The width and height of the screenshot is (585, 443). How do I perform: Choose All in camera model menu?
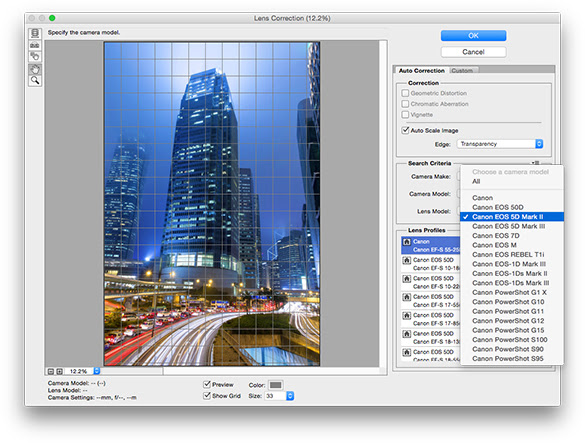click(512, 181)
